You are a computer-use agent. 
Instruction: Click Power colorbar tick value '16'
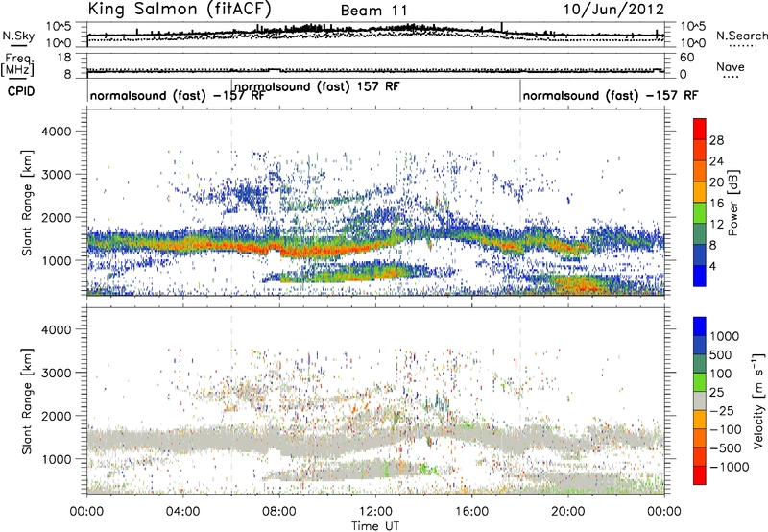click(x=716, y=204)
